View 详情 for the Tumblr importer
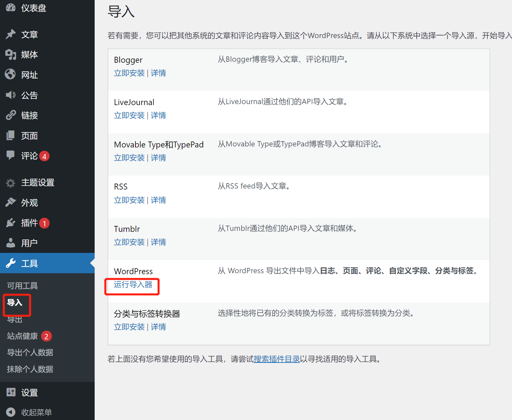Screen dimensions: 512x420 (158, 242)
